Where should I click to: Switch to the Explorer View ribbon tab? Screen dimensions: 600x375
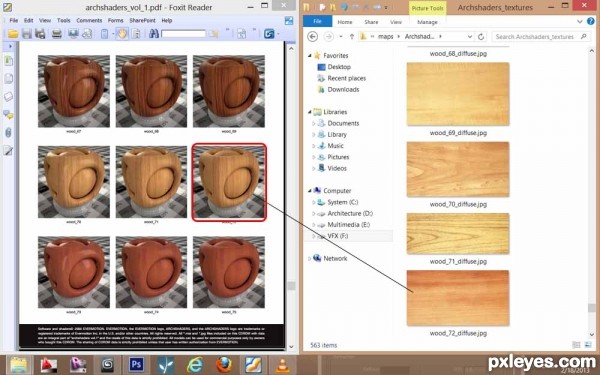396,22
